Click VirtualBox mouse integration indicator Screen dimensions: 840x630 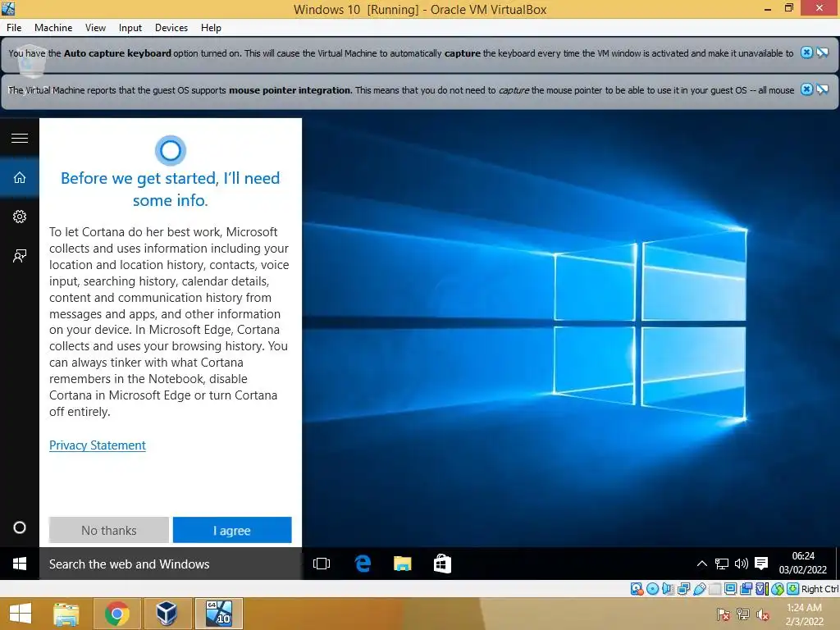pos(777,589)
